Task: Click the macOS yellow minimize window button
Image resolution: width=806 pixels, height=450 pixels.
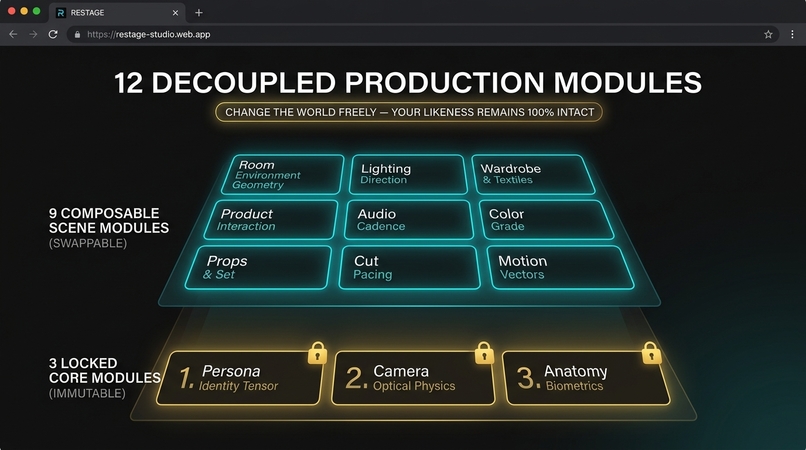Action: pyautogui.click(x=24, y=11)
